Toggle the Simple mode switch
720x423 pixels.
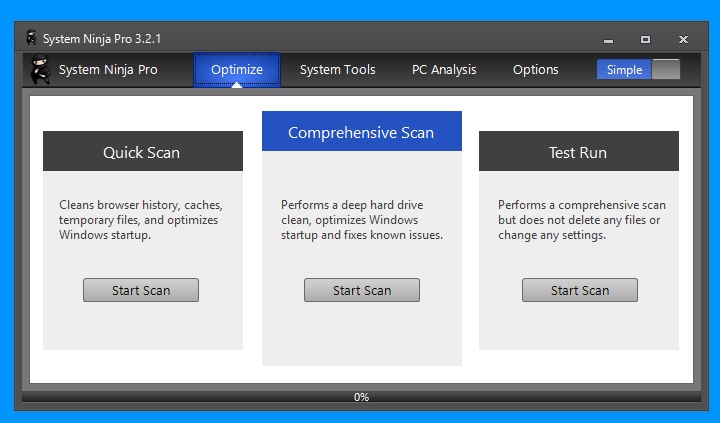(638, 69)
